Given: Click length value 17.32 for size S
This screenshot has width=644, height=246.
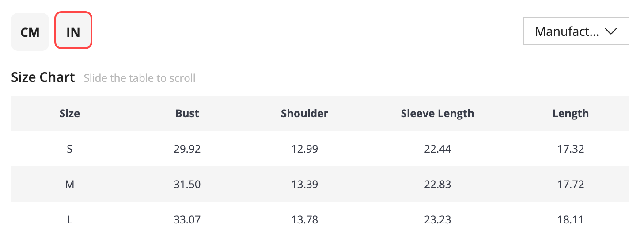Looking at the screenshot, I should (571, 149).
